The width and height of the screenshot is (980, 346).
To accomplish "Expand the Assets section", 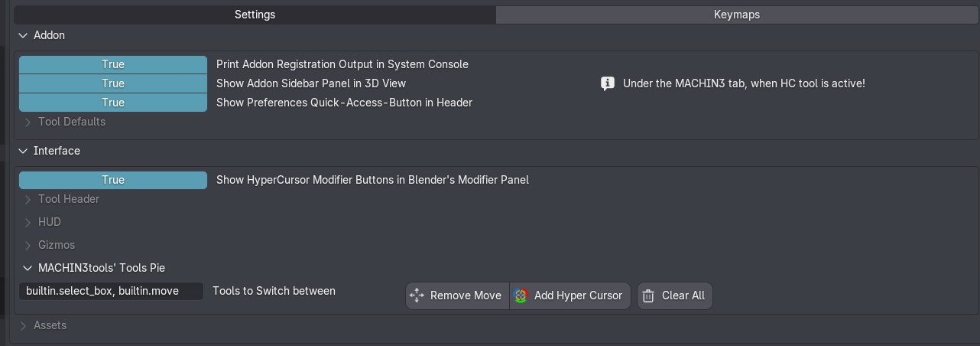I will [x=23, y=325].
